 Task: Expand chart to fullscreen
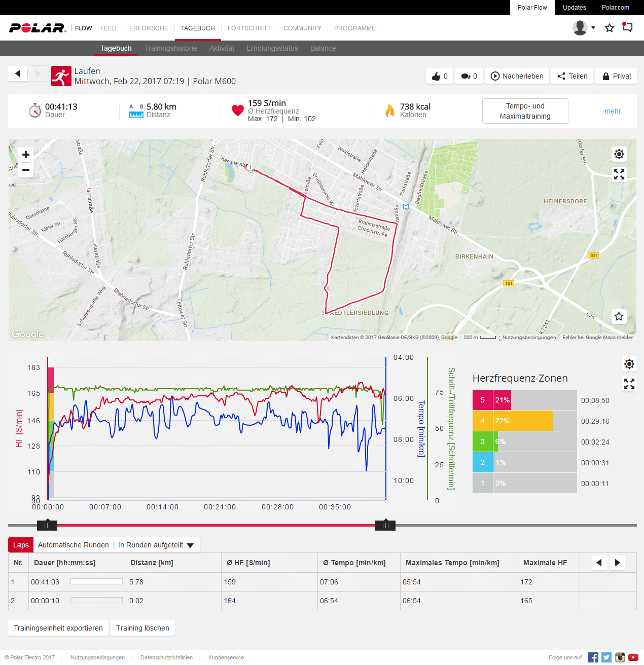pyautogui.click(x=629, y=384)
